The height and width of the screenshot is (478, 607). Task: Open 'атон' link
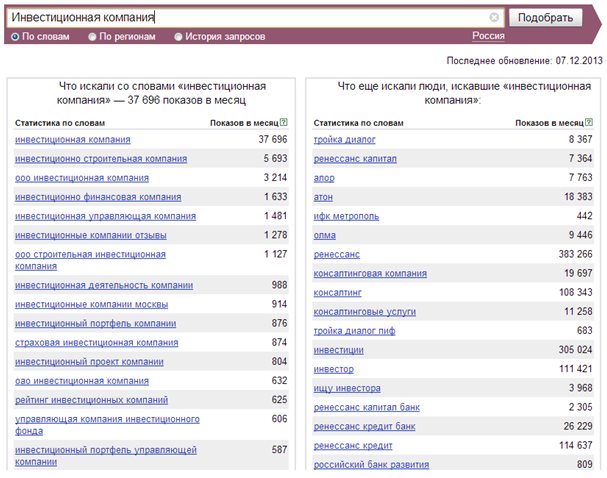click(323, 197)
